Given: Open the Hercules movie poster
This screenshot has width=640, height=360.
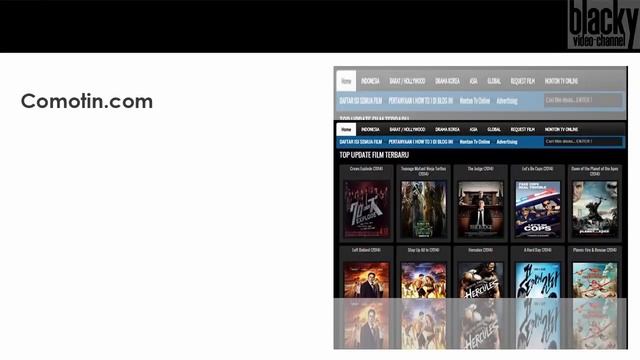Looking at the screenshot, I should [x=481, y=280].
